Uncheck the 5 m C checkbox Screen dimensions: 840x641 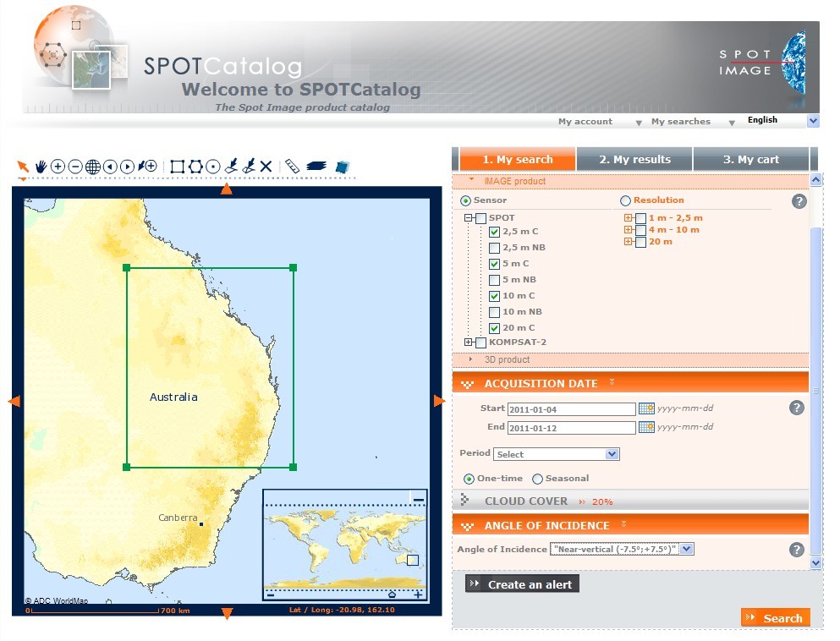coord(495,264)
